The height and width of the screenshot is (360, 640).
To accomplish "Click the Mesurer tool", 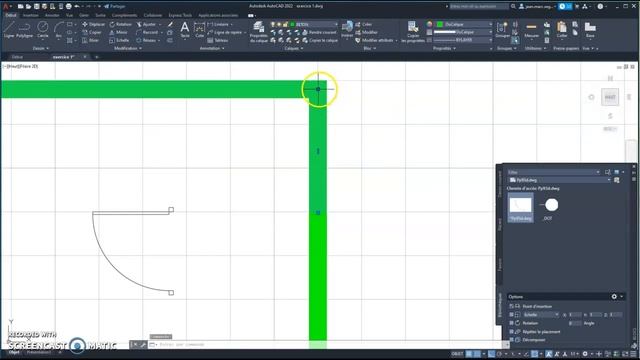I will (531, 30).
